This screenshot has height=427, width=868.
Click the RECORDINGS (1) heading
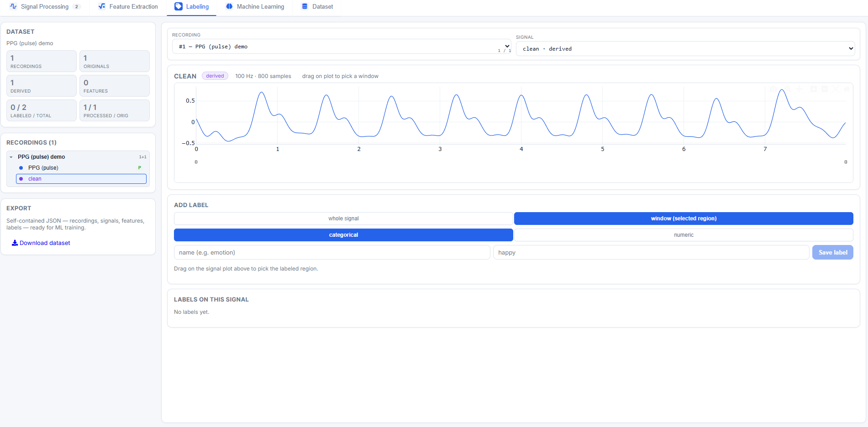coord(32,143)
